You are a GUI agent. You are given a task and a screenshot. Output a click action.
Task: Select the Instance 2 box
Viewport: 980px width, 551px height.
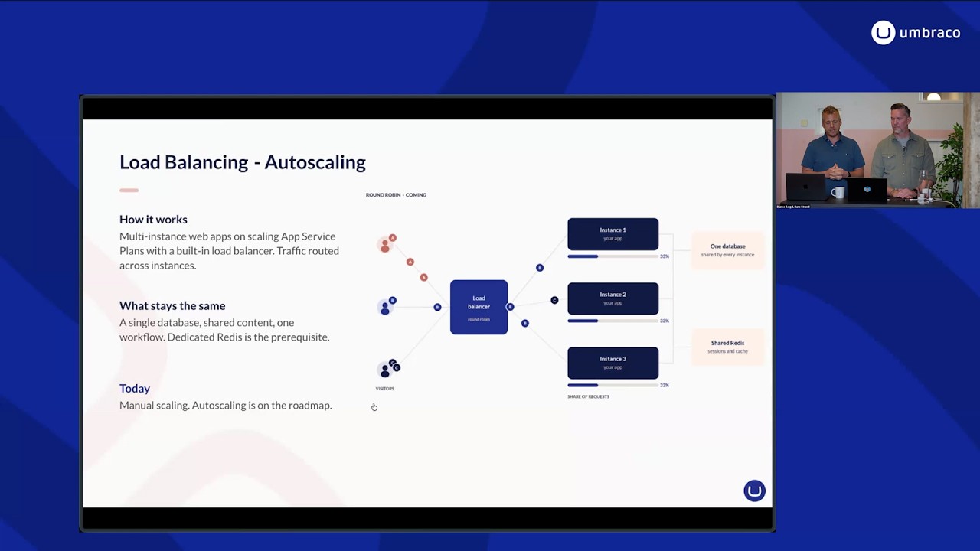[x=612, y=298]
